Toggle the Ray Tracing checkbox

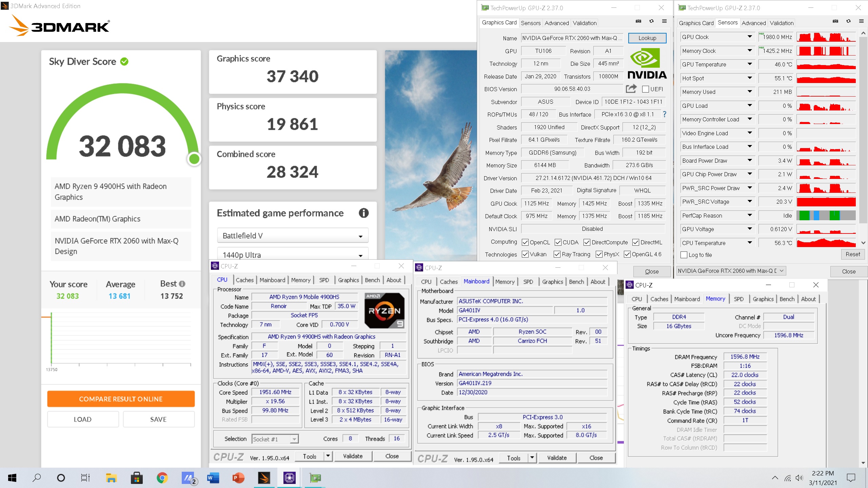pos(557,254)
